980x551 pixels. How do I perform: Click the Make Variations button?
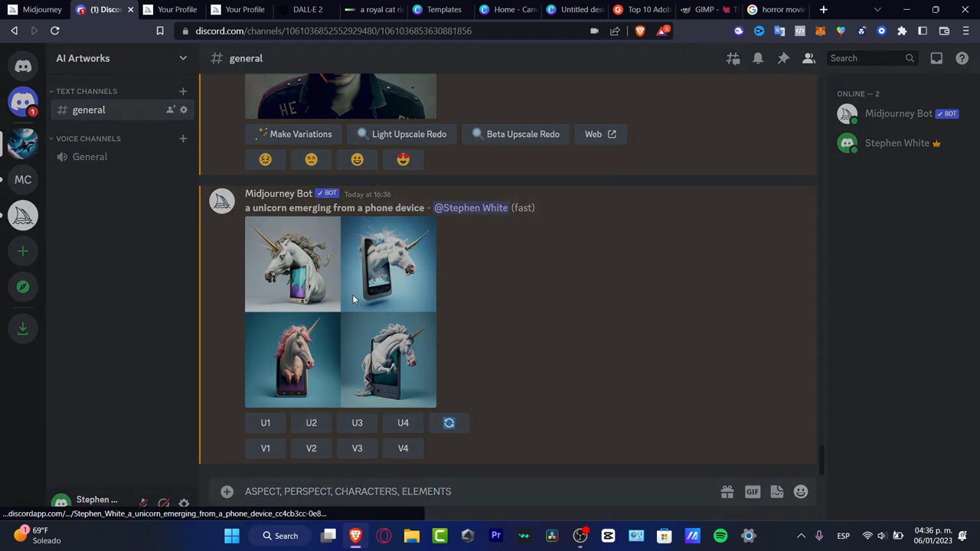coord(293,134)
